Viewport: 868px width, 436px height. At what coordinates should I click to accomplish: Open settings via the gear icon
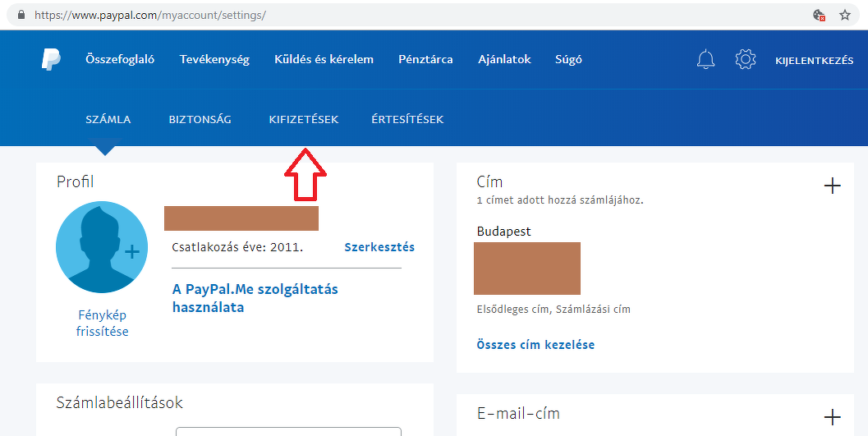click(x=746, y=59)
